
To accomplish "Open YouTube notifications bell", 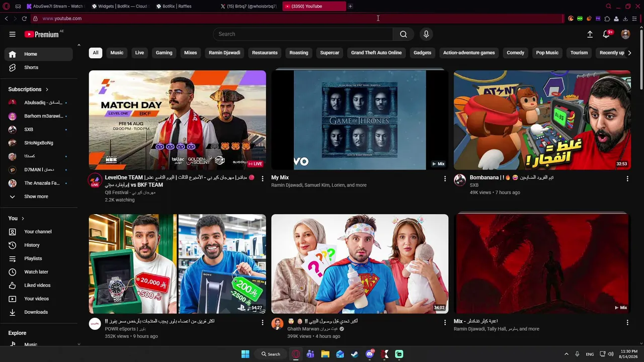I will coord(607,34).
